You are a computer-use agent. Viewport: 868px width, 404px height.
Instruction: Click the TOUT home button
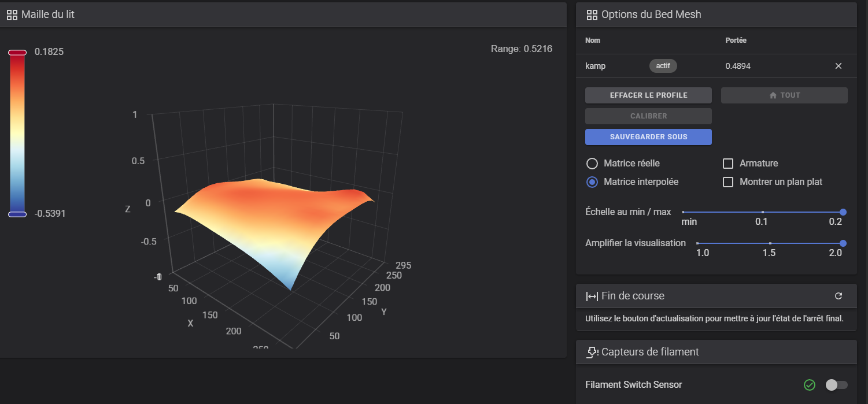[x=784, y=95]
